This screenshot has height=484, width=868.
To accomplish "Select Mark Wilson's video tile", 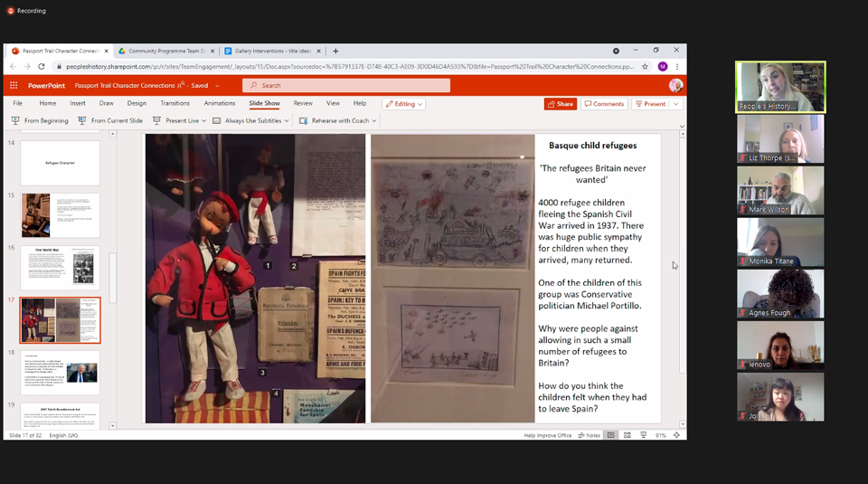I will 780,191.
